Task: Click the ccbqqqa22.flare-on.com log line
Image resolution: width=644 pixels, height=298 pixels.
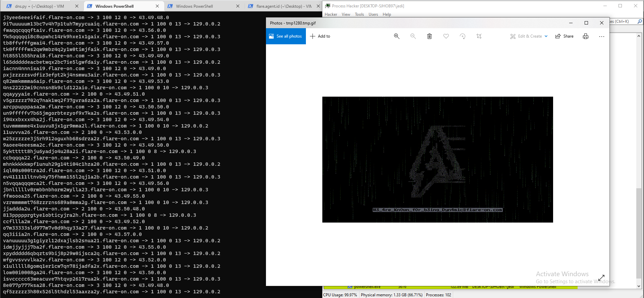Action: [x=74, y=158]
